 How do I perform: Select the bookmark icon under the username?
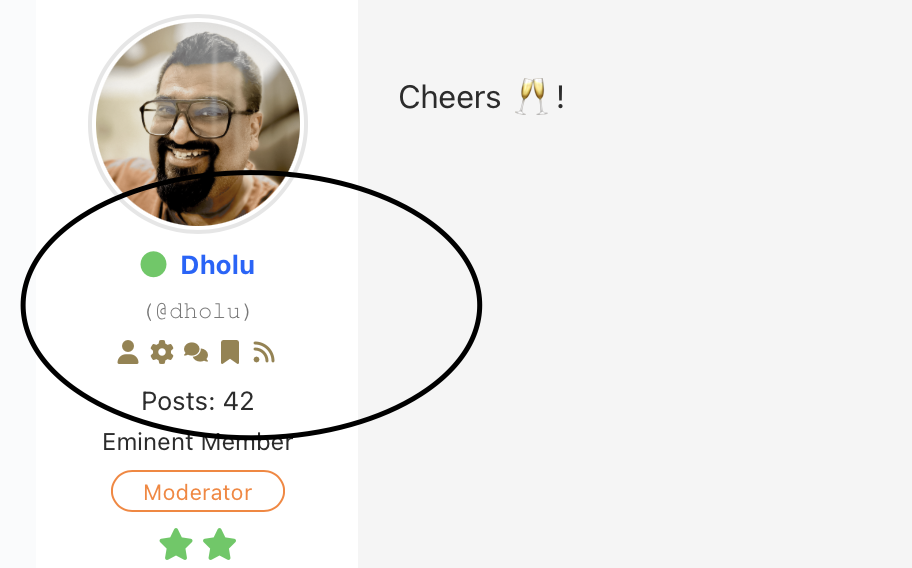tap(230, 352)
